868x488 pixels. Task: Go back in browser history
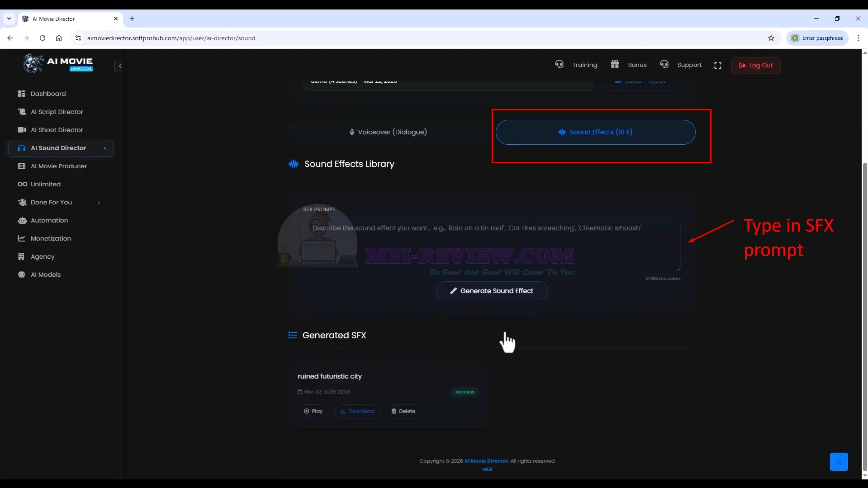10,38
